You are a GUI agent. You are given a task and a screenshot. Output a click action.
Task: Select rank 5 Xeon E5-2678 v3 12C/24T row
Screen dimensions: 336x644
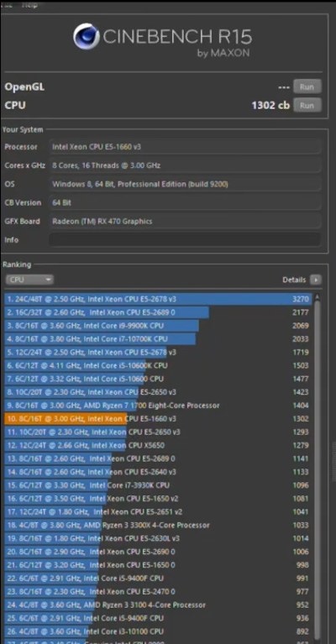(x=158, y=352)
